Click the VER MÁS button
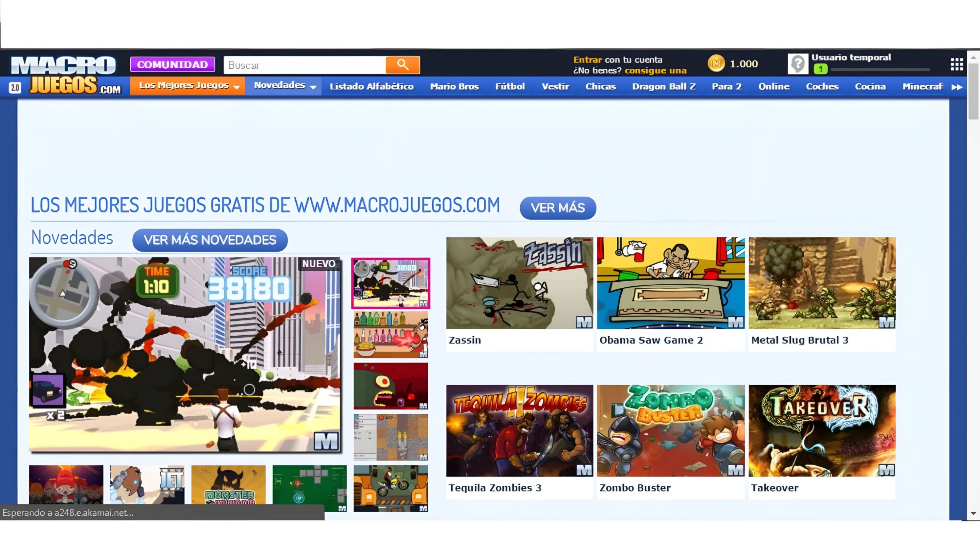Viewport: 980px width, 551px height. point(558,207)
